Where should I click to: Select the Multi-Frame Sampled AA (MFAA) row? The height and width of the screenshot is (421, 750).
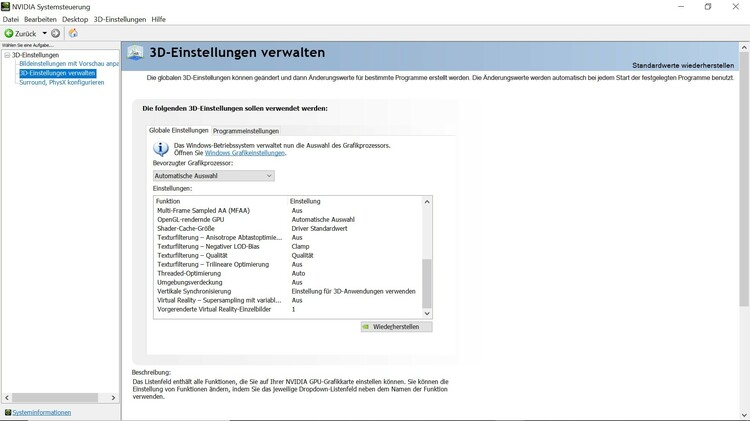(x=288, y=210)
